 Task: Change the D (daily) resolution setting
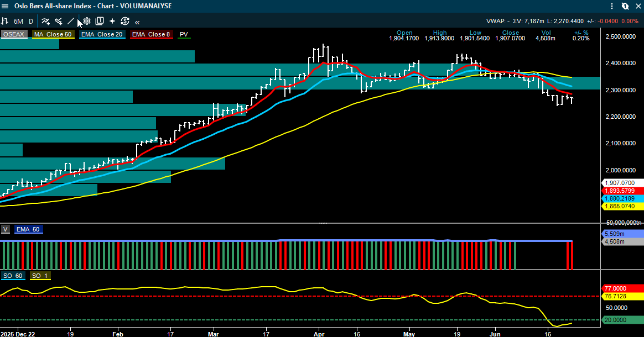(x=31, y=22)
